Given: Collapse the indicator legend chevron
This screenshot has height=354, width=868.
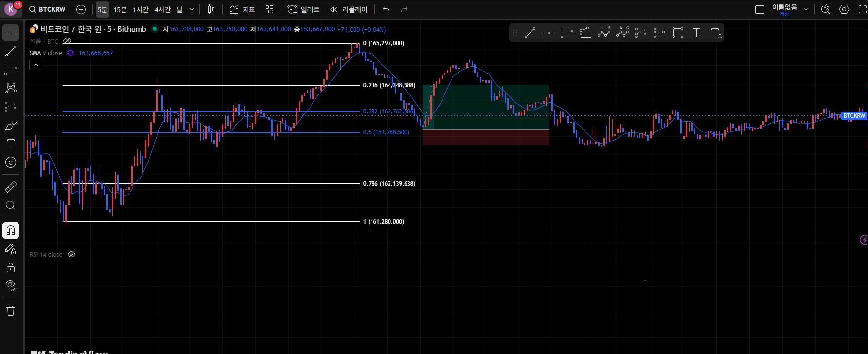Looking at the screenshot, I should pyautogui.click(x=36, y=65).
